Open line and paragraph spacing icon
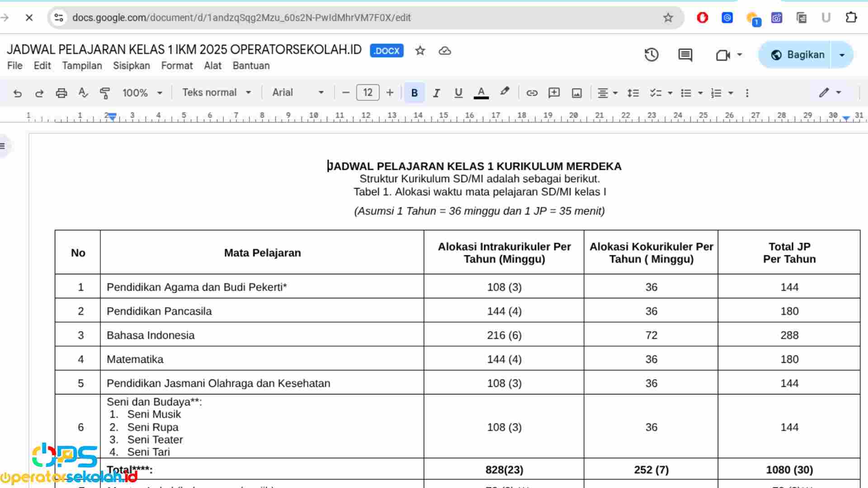 click(x=633, y=93)
